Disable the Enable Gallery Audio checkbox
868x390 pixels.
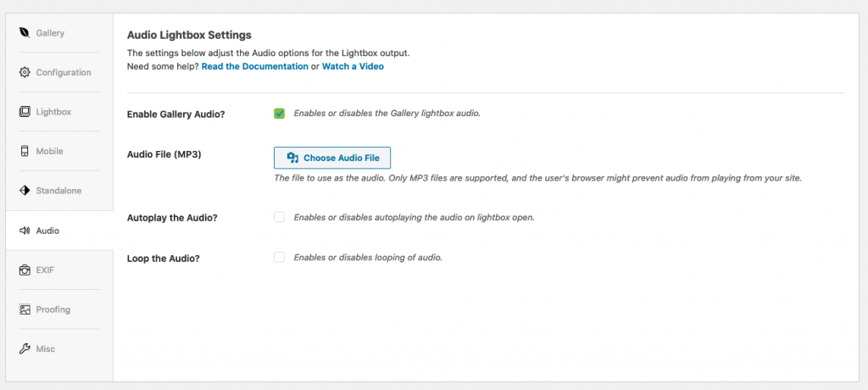point(279,114)
